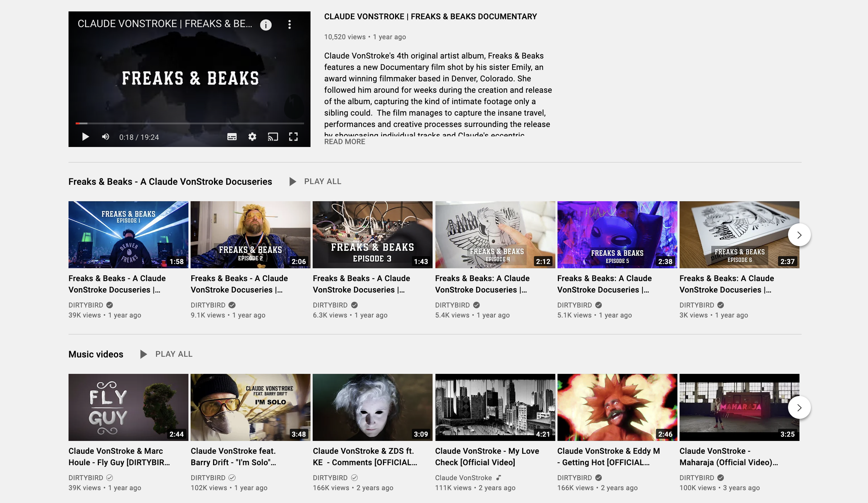Open the Music videos section title
The width and height of the screenshot is (868, 503).
click(96, 354)
